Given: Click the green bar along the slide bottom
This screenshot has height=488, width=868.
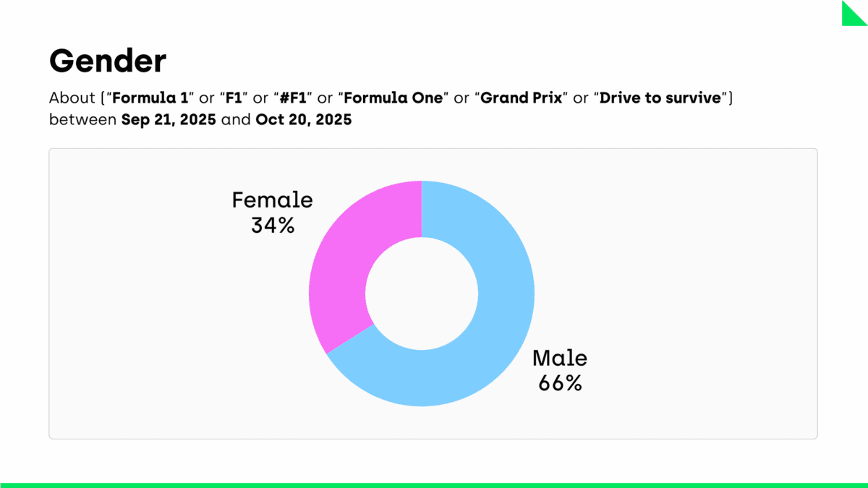Looking at the screenshot, I should pyautogui.click(x=434, y=485).
